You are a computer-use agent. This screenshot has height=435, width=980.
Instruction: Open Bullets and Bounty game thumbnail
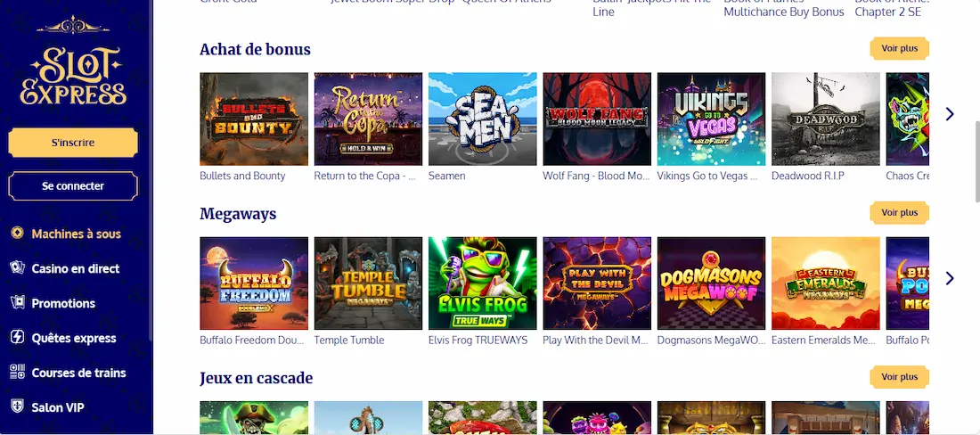click(x=254, y=119)
